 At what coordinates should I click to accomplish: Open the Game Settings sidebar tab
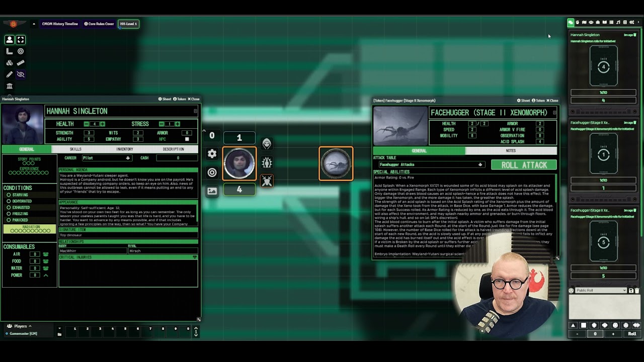(x=632, y=22)
